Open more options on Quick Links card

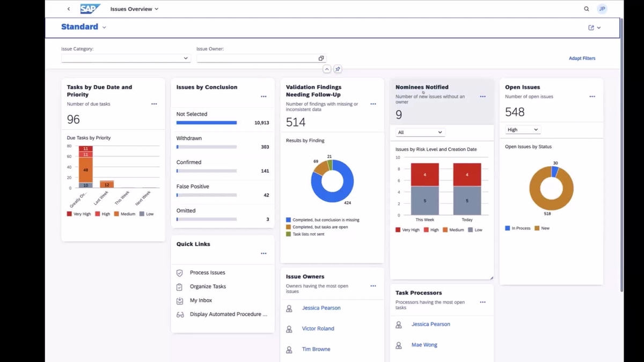click(264, 254)
